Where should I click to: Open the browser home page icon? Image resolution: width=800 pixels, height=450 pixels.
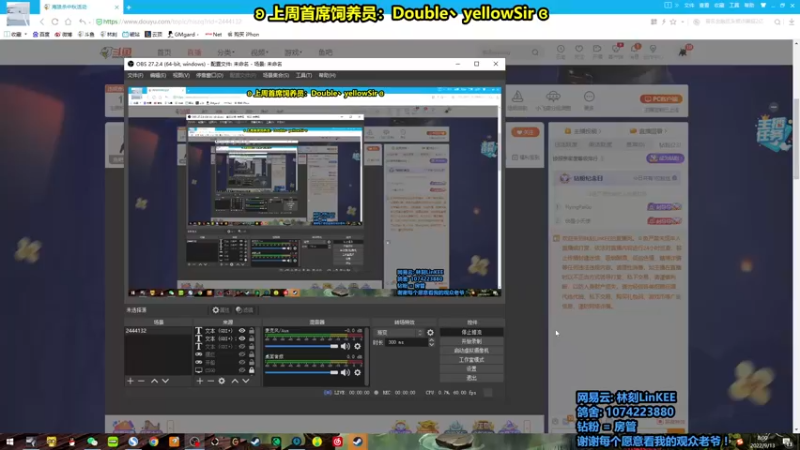click(68, 22)
